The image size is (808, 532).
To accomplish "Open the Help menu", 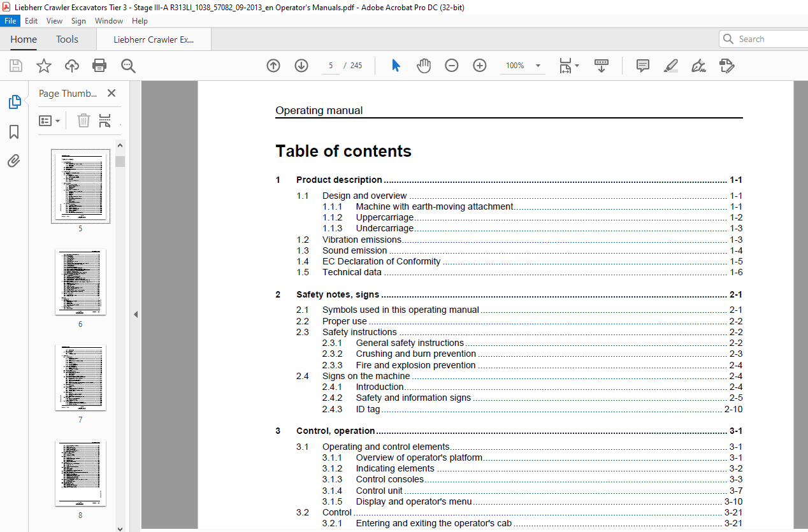I will 140,21.
